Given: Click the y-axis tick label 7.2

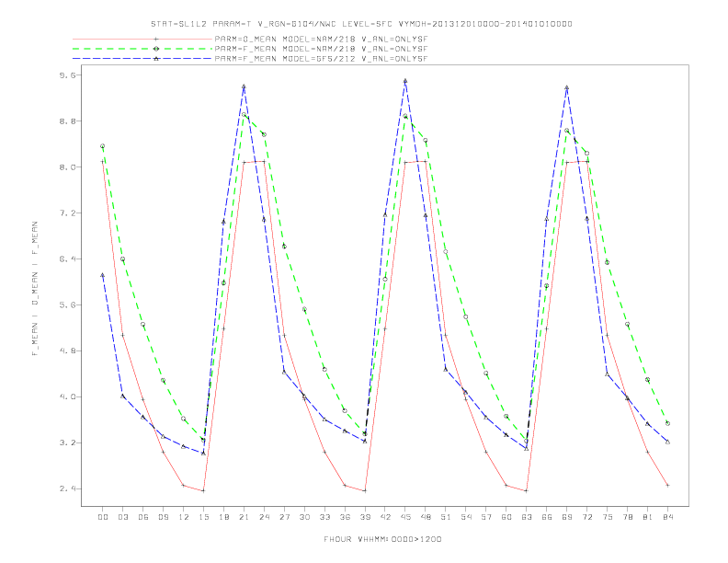Looking at the screenshot, I should 69,213.
